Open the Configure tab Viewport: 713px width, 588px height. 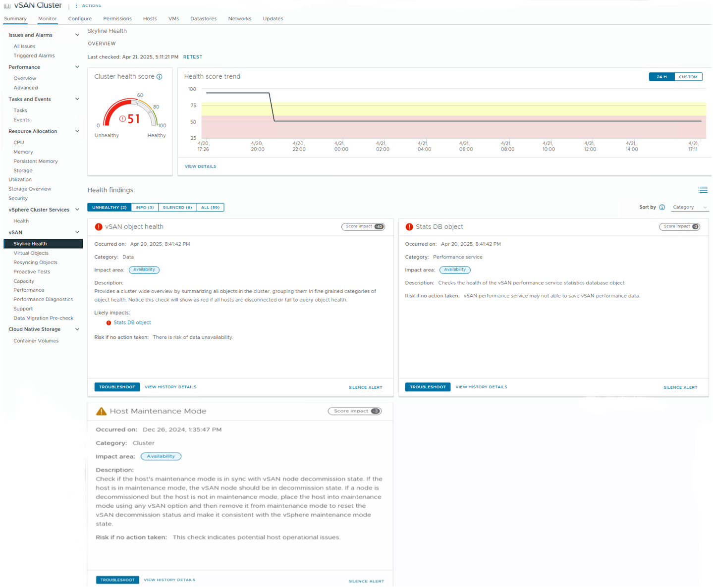80,19
